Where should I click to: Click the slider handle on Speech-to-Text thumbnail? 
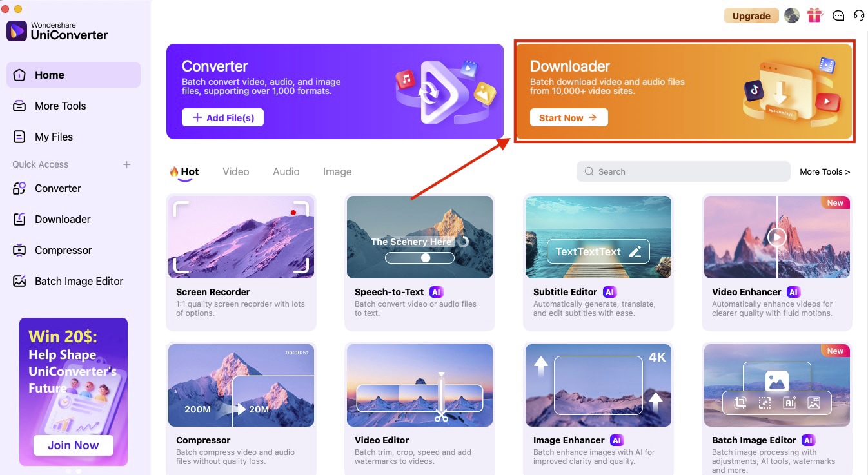[x=426, y=258]
